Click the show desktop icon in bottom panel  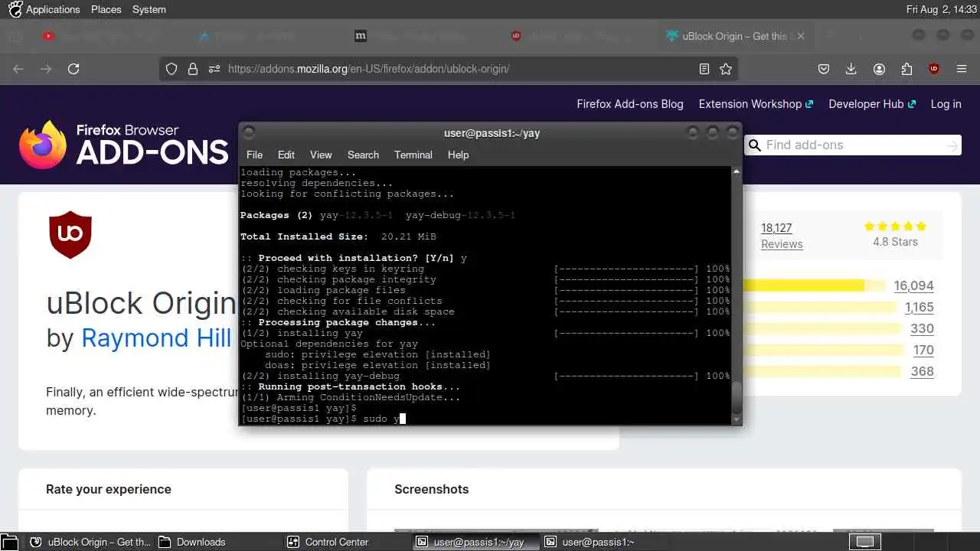pyautogui.click(x=8, y=542)
